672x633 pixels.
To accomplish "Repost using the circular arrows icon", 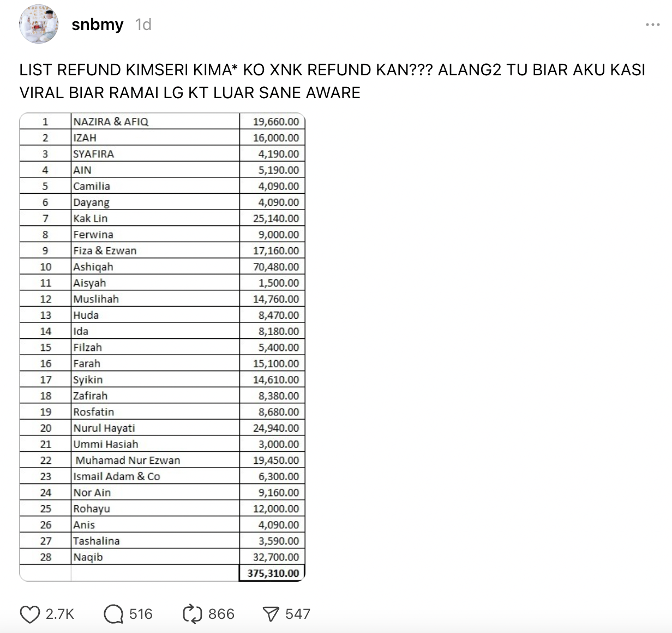I will click(193, 614).
